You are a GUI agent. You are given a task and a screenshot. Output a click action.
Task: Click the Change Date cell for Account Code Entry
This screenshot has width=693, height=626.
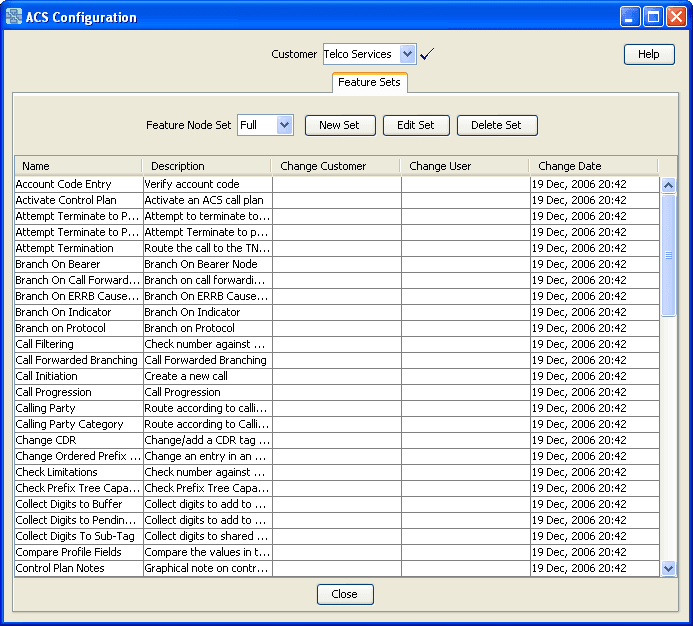click(594, 184)
